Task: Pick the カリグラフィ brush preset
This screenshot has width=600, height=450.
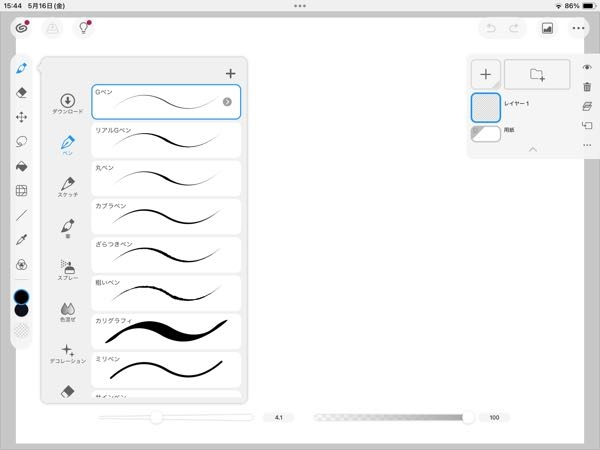Action: point(166,331)
